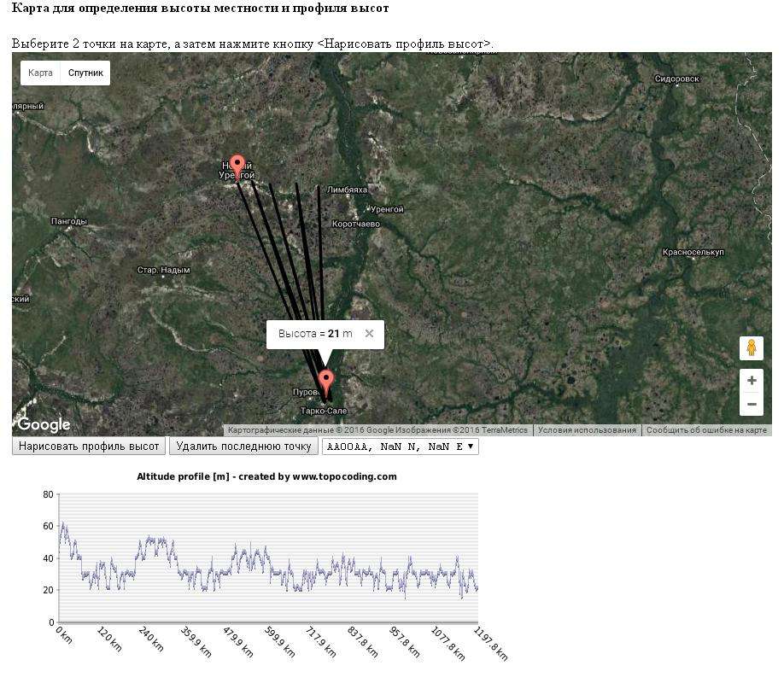The height and width of the screenshot is (683, 784).
Task: Click the red marker near Тарко-Сале
Action: (325, 381)
